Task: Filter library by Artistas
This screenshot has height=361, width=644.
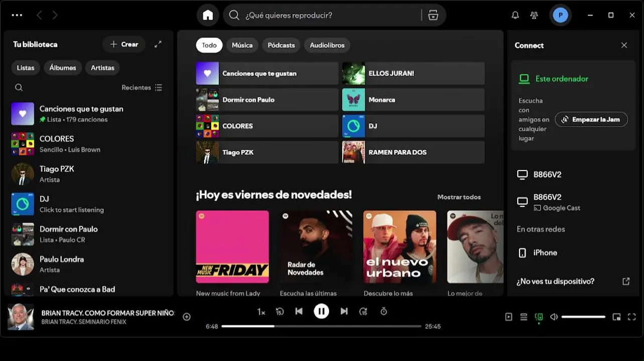Action: pos(103,68)
